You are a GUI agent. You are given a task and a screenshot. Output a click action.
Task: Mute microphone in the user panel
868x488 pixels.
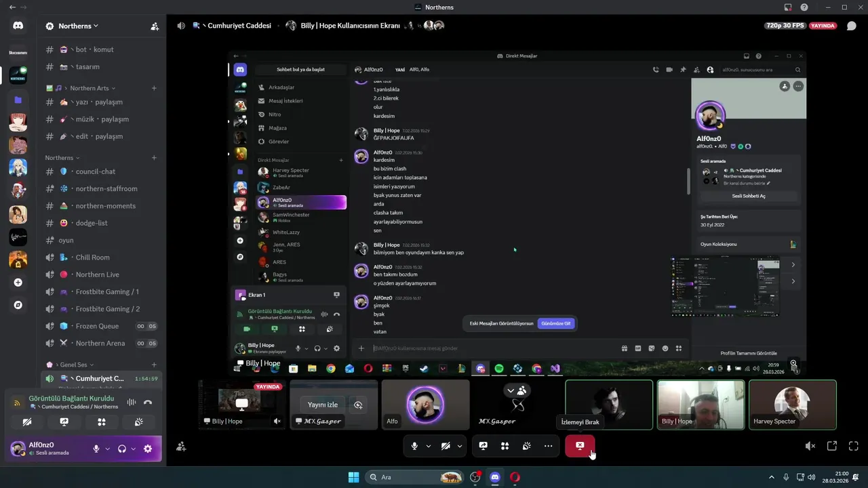pos(96,449)
